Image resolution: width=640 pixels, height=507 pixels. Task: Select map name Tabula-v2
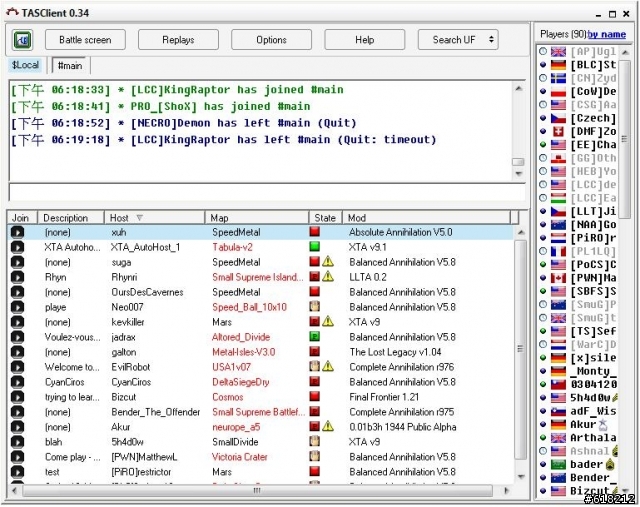(x=232, y=247)
